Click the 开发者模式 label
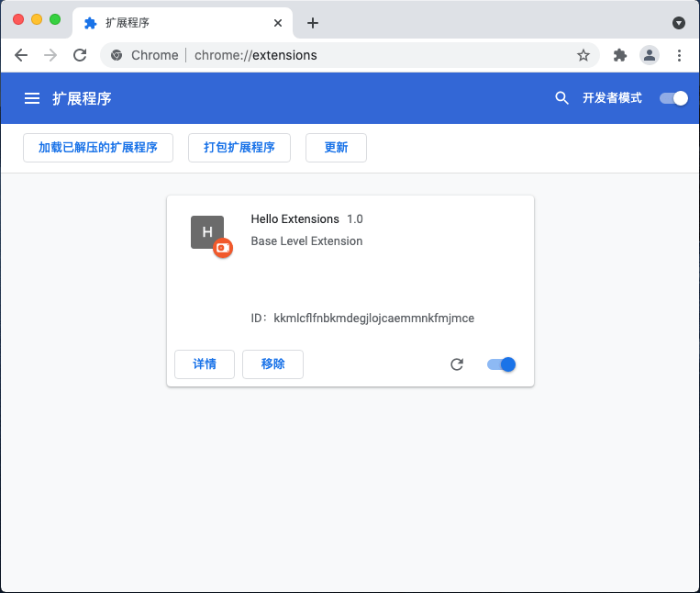This screenshot has height=593, width=700. click(x=612, y=98)
